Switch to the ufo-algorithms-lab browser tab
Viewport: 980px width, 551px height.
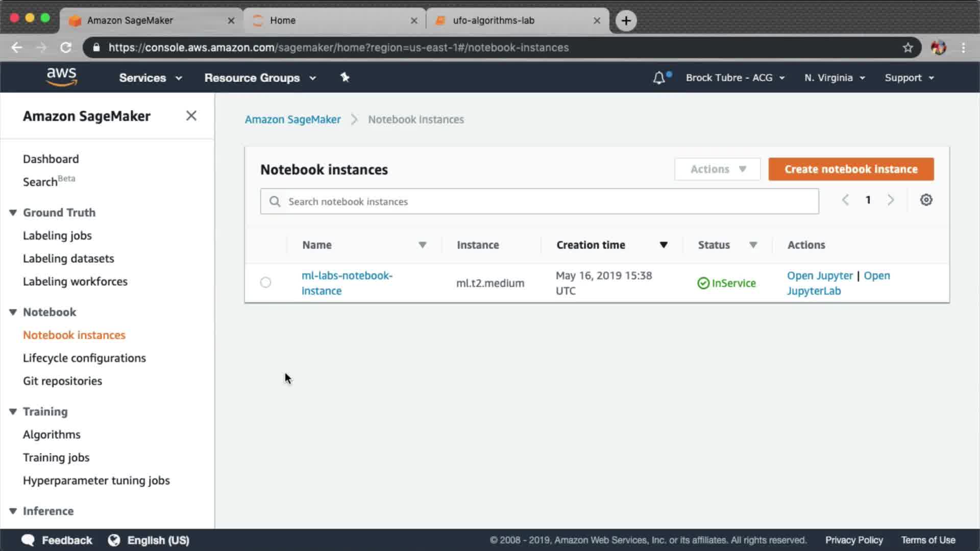coord(493,20)
